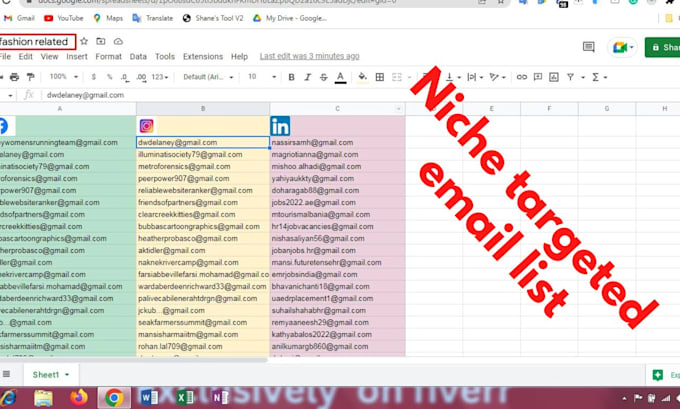The height and width of the screenshot is (409, 680).
Task: Start a Google Meet call
Action: pyautogui.click(x=623, y=47)
